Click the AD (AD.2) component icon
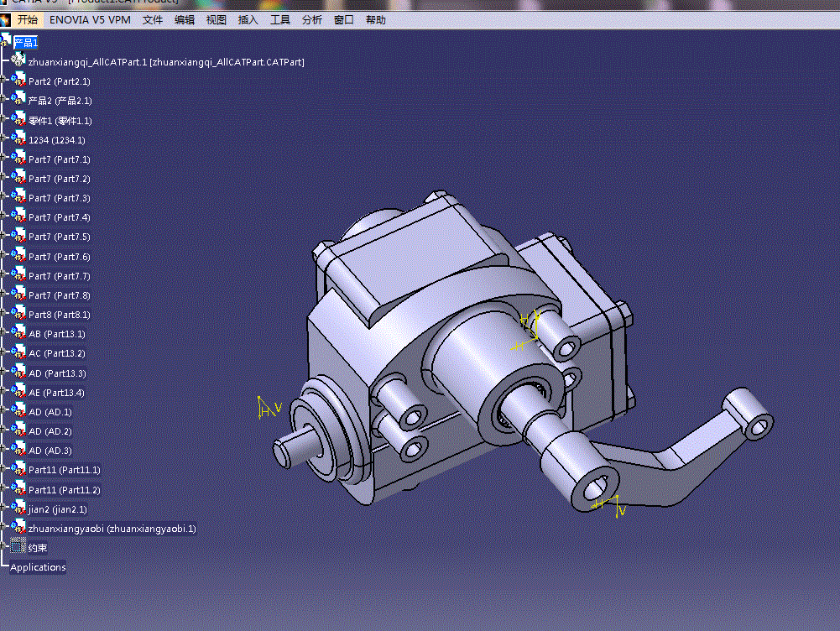Viewport: 840px width, 631px height. click(18, 430)
